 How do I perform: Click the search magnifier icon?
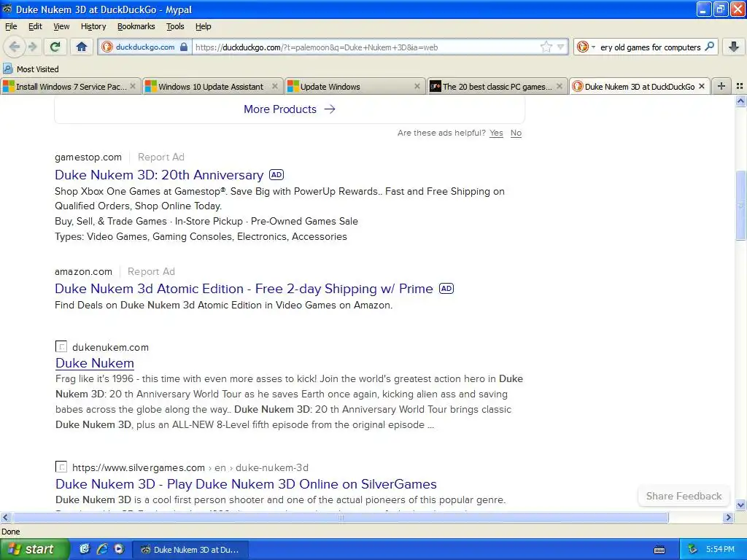(x=709, y=46)
